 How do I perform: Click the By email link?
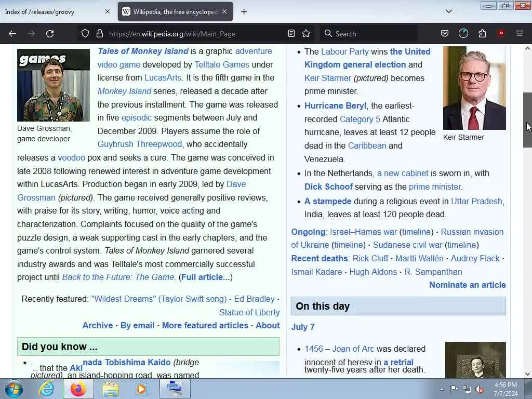pyautogui.click(x=137, y=325)
